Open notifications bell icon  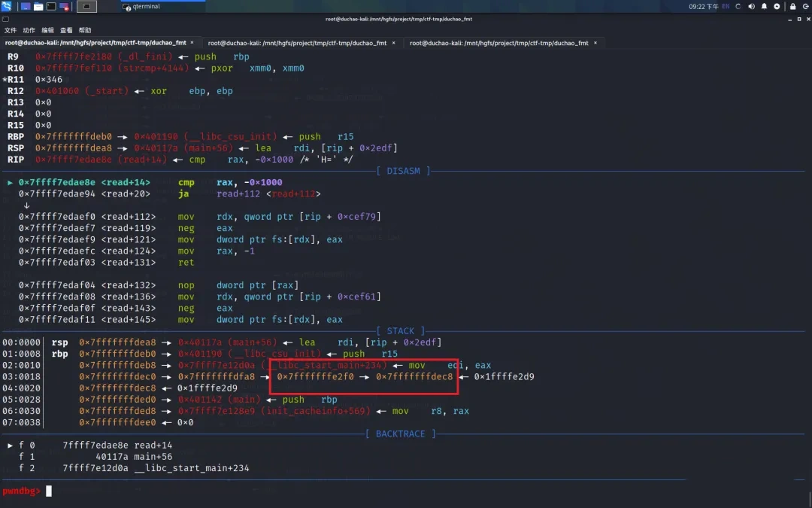pos(764,6)
